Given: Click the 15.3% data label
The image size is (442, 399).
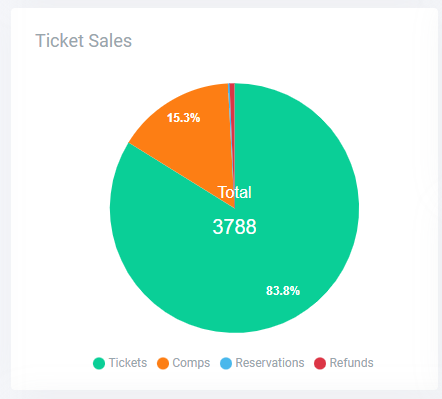Looking at the screenshot, I should point(183,118).
